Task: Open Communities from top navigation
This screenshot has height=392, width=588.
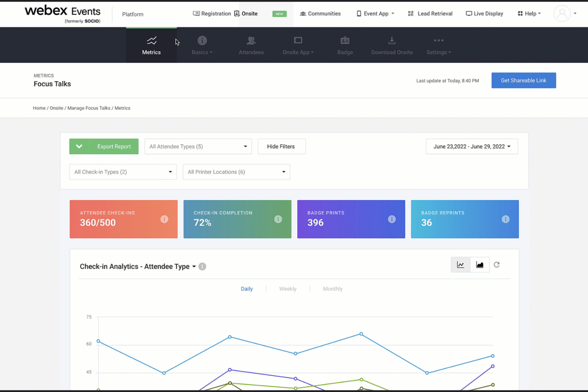Action: (320, 14)
